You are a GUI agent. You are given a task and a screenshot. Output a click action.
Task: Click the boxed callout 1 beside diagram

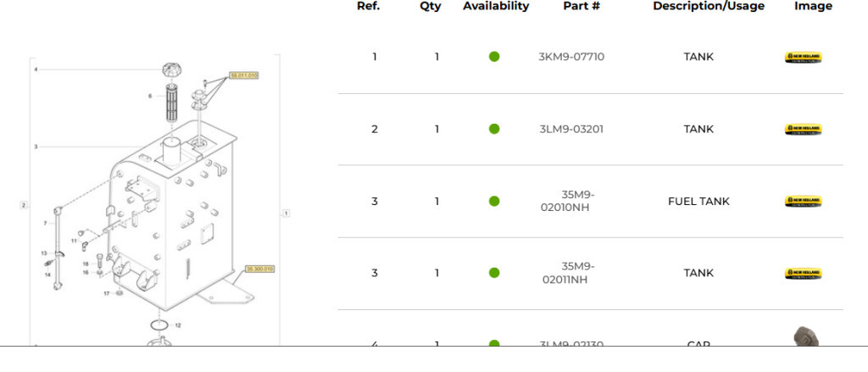tap(287, 214)
